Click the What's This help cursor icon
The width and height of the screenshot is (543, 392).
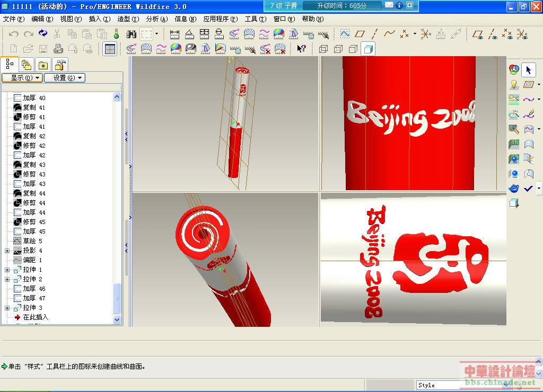pyautogui.click(x=301, y=49)
